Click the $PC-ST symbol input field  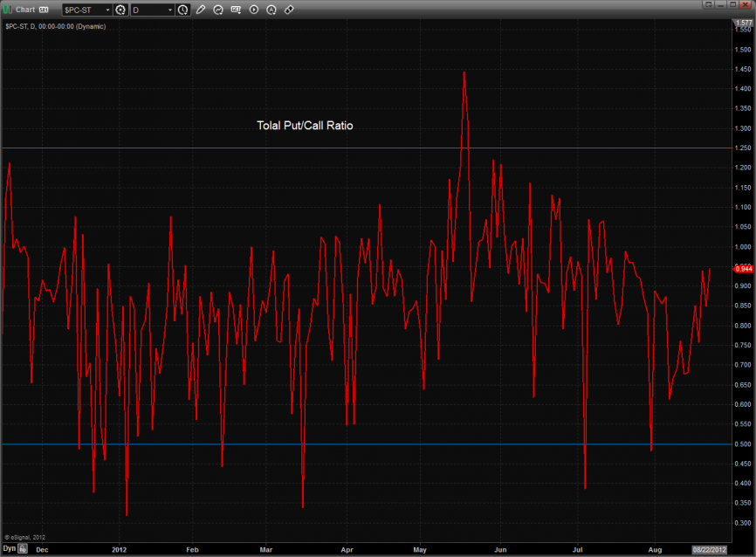pyautogui.click(x=83, y=10)
